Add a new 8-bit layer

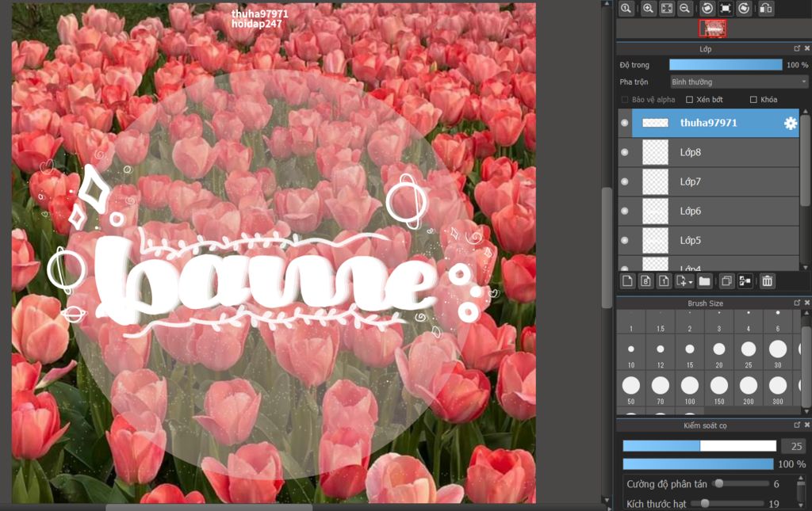coord(645,280)
